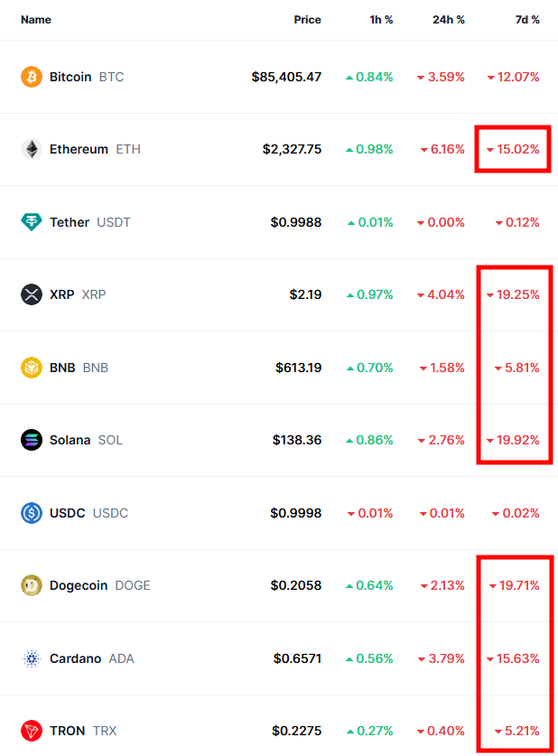Select the Dogecoin logo icon
558x756 pixels.
pos(32,585)
